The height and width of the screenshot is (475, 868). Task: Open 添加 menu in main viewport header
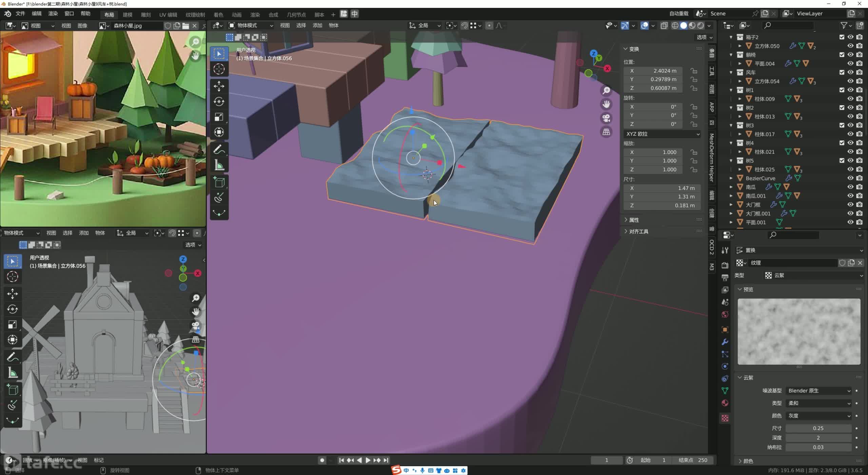317,25
